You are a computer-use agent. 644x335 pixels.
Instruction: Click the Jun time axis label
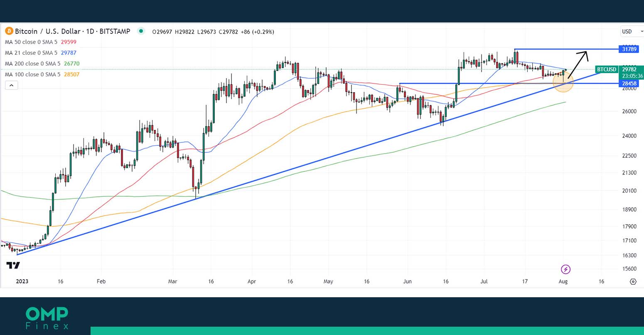click(x=407, y=281)
